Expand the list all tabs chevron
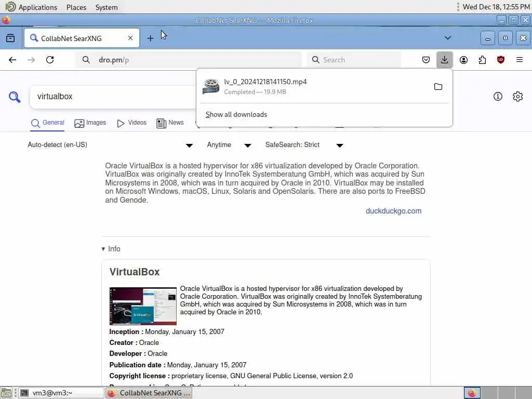The width and height of the screenshot is (532, 399). [448, 38]
